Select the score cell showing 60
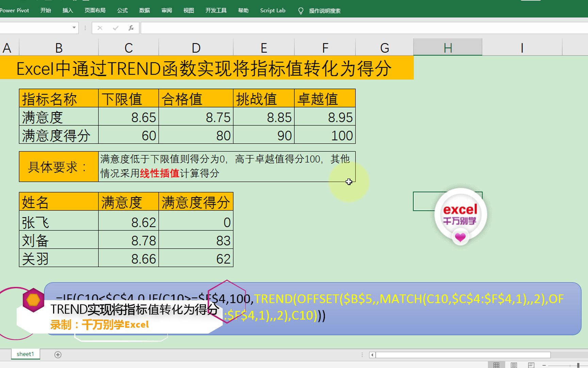Image resolution: width=588 pixels, height=368 pixels. click(x=129, y=135)
